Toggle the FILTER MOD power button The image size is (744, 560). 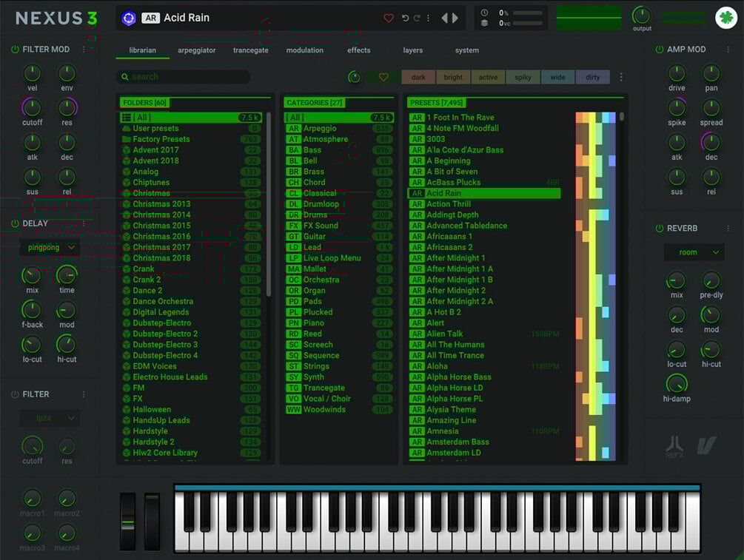click(15, 50)
